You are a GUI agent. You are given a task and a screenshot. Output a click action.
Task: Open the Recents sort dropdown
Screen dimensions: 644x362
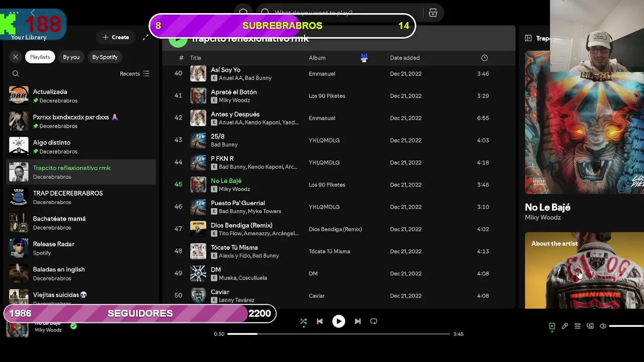pyautogui.click(x=134, y=73)
